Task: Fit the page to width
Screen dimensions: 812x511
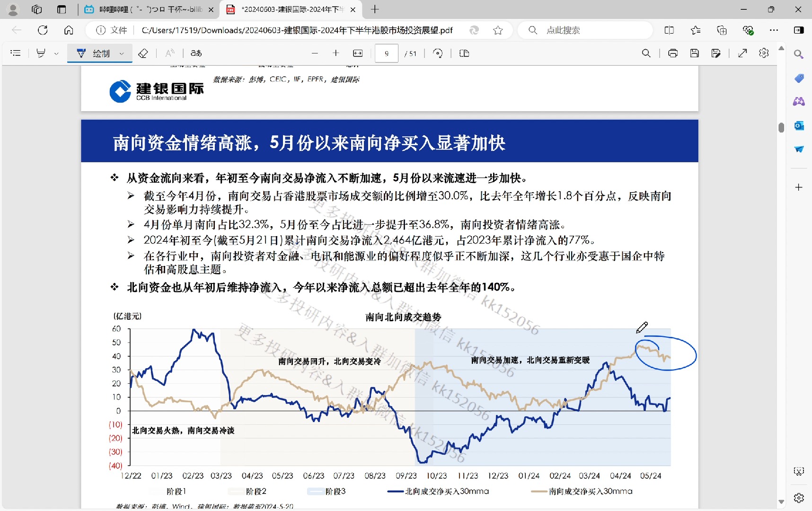Action: point(358,53)
